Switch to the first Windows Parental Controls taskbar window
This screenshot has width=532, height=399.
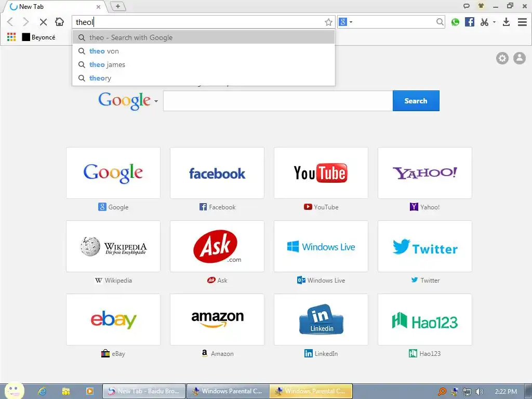228,391
